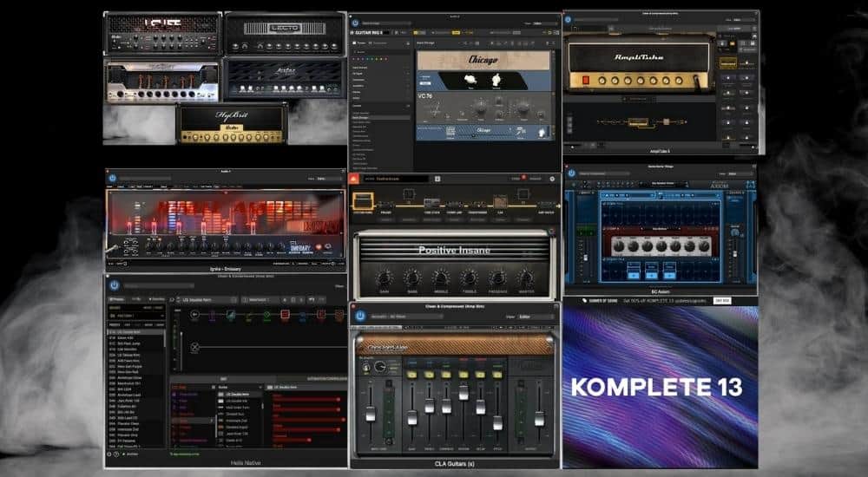
Task: Click the Helix Native input block icon
Action: click(194, 314)
